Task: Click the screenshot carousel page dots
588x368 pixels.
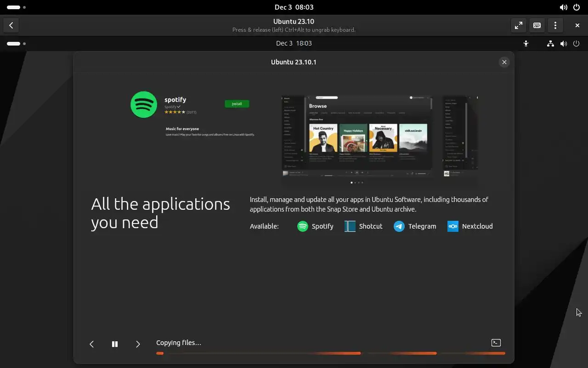Action: pos(357,183)
